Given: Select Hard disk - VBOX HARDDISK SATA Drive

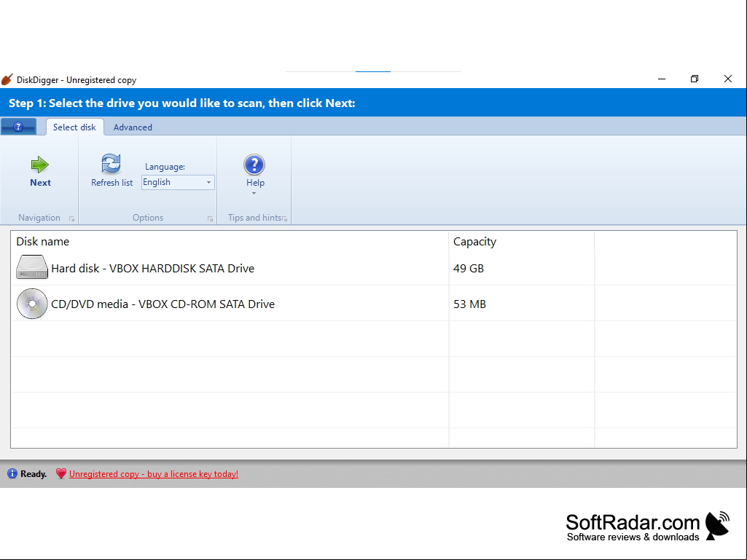Looking at the screenshot, I should pyautogui.click(x=152, y=268).
